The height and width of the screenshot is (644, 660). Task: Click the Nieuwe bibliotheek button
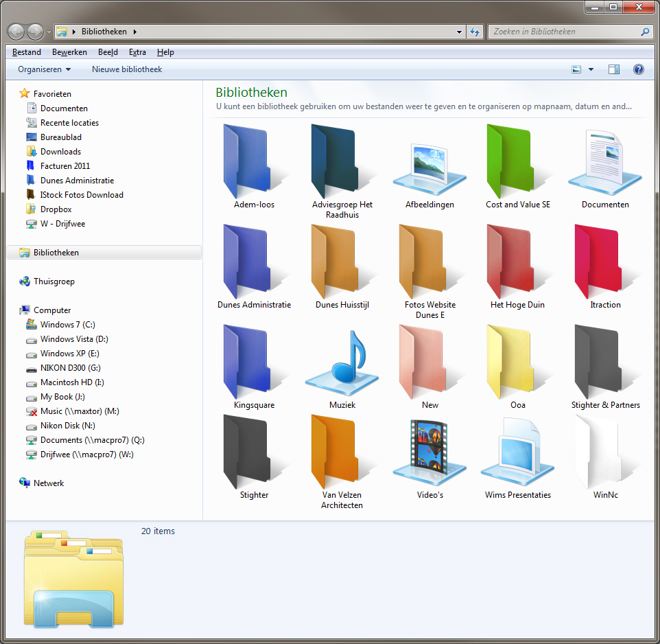point(126,69)
